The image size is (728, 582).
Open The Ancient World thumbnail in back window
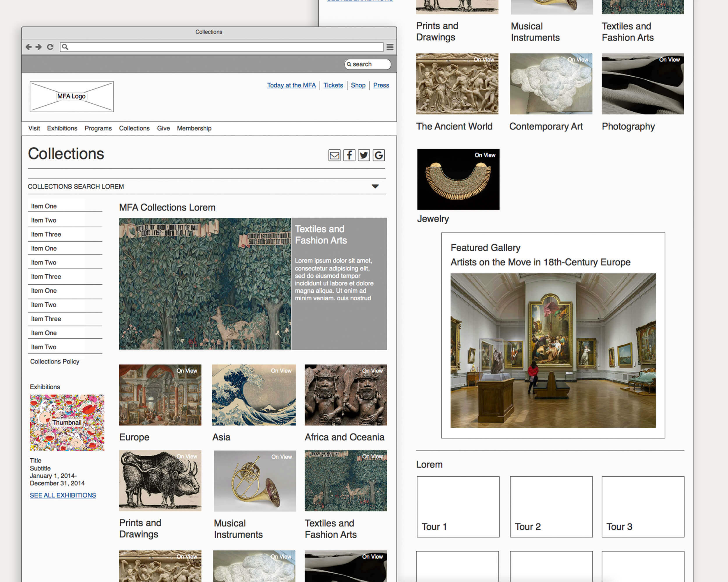click(457, 84)
